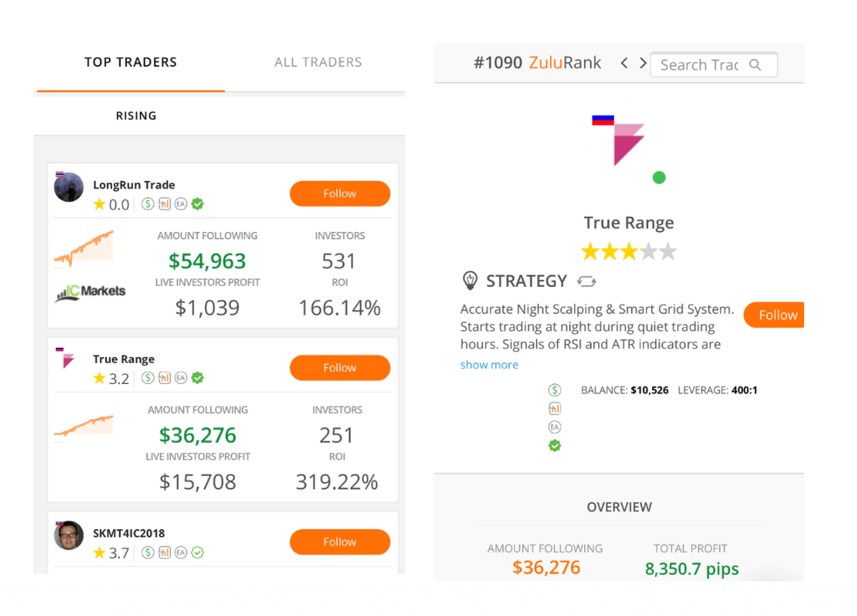Expand the strategy description with show more
857x616 pixels.
click(489, 365)
